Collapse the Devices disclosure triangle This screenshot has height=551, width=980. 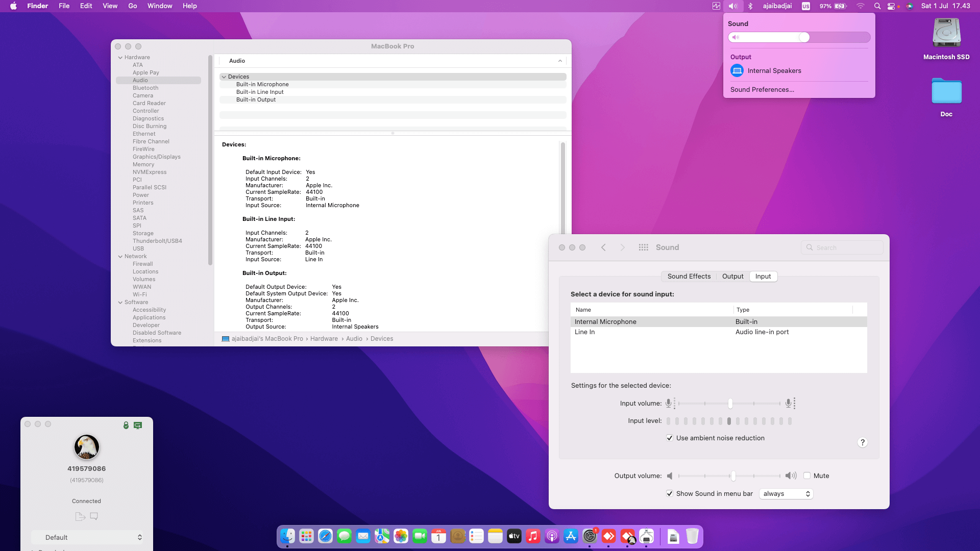(x=224, y=77)
